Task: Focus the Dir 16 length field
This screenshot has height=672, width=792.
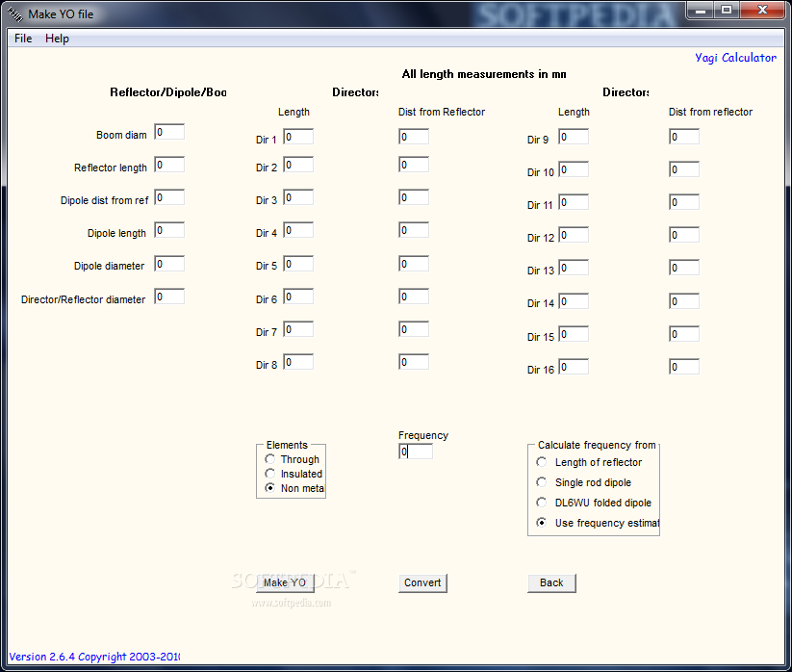Action: (574, 367)
